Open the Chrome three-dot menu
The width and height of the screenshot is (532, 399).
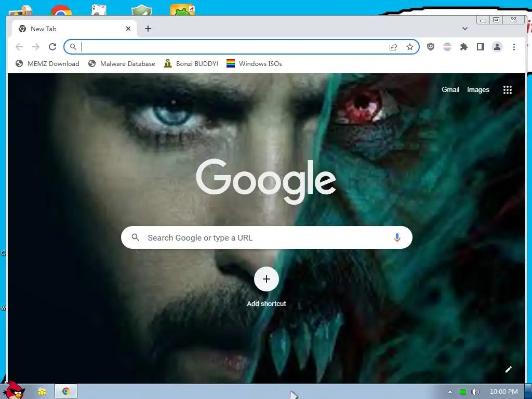point(514,47)
